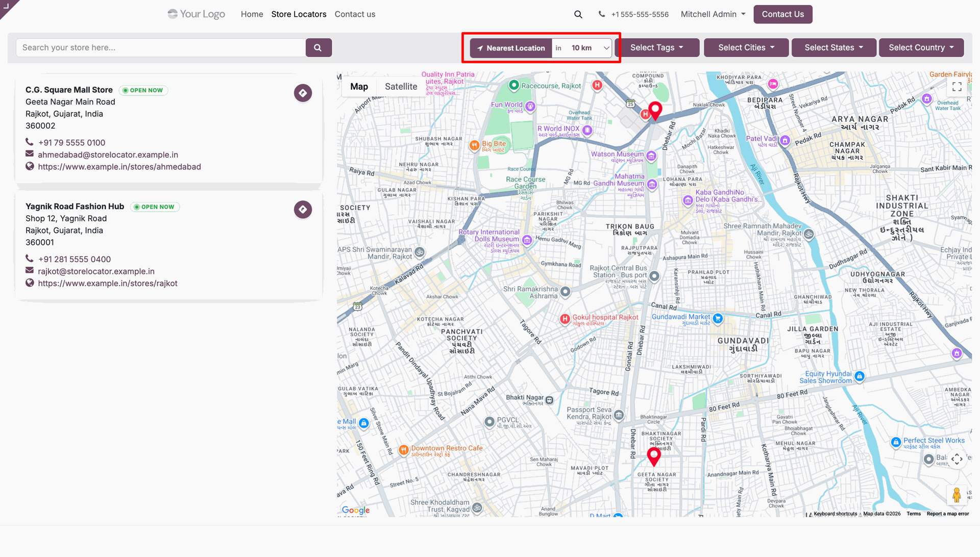The image size is (980, 557).
Task: Click the Bhakti Nagar station marker
Action: pyautogui.click(x=549, y=400)
